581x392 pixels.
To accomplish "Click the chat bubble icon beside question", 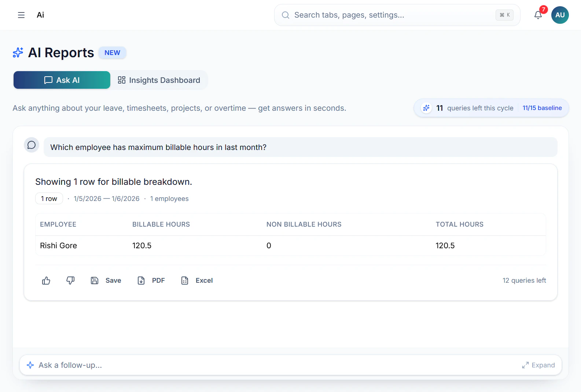I will tap(32, 145).
